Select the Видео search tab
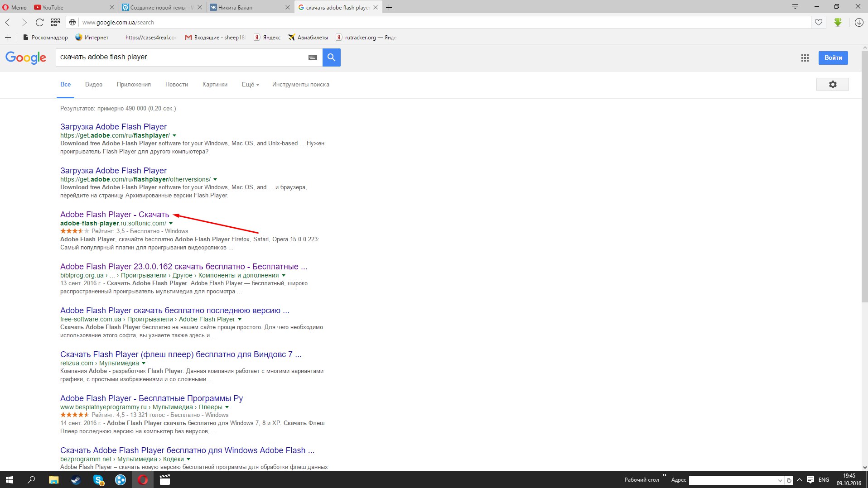The width and height of the screenshot is (868, 488). coord(94,84)
